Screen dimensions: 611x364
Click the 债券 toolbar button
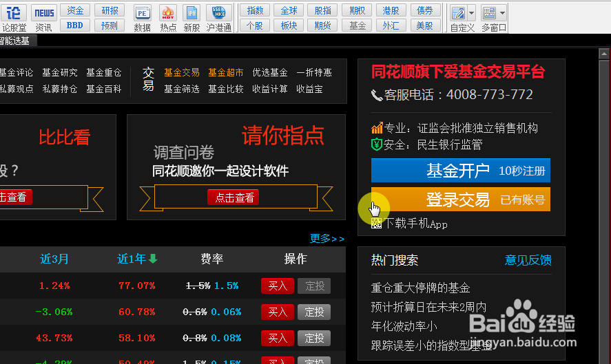425,10
